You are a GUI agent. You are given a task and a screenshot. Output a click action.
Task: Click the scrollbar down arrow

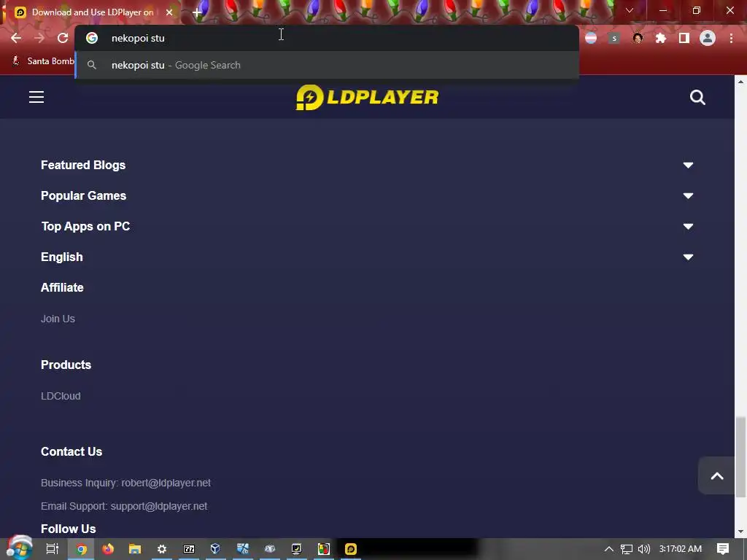(x=740, y=532)
